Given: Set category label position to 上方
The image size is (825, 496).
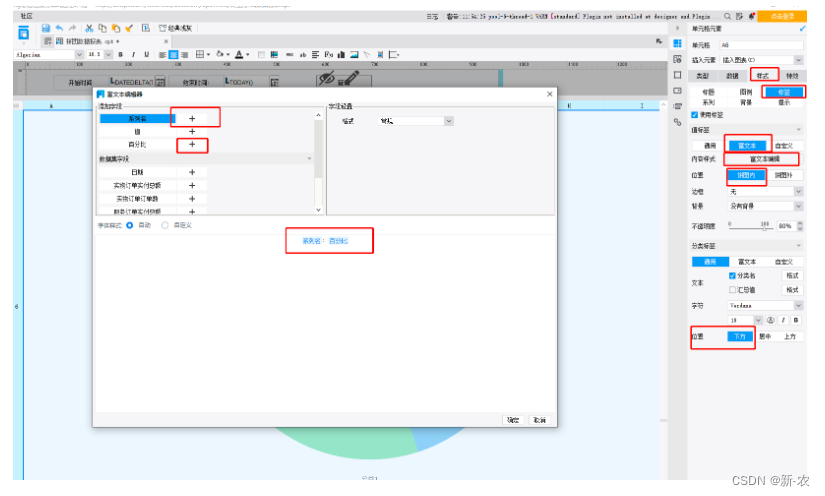Looking at the screenshot, I should tap(790, 337).
